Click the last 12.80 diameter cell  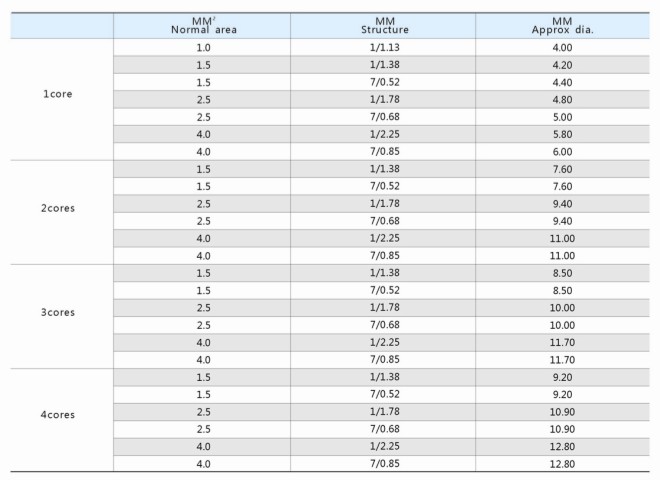pyautogui.click(x=562, y=464)
